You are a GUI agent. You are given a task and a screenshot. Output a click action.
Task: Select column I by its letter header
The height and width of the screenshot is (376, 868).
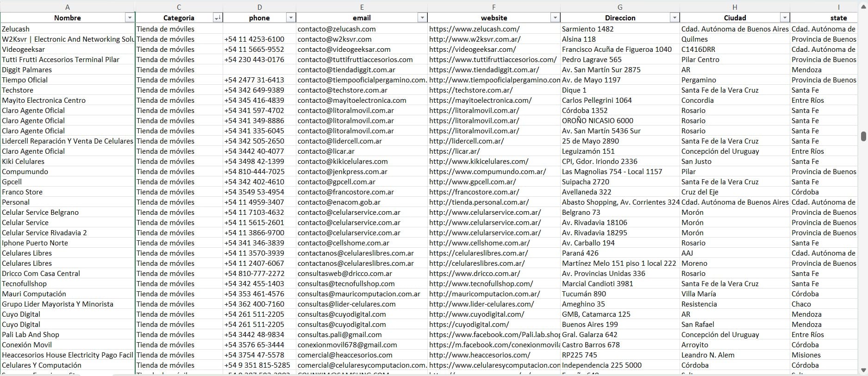pos(824,7)
